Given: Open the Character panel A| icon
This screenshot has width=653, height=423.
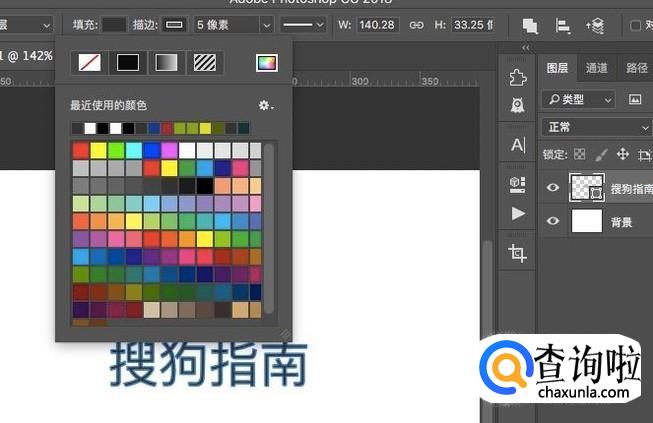Looking at the screenshot, I should 518,144.
